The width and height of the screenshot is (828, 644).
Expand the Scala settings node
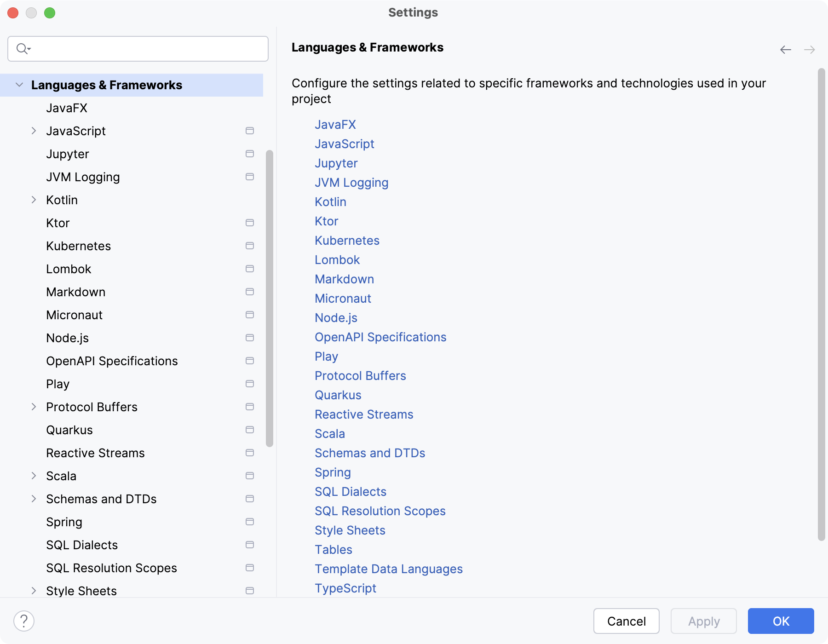(x=34, y=476)
